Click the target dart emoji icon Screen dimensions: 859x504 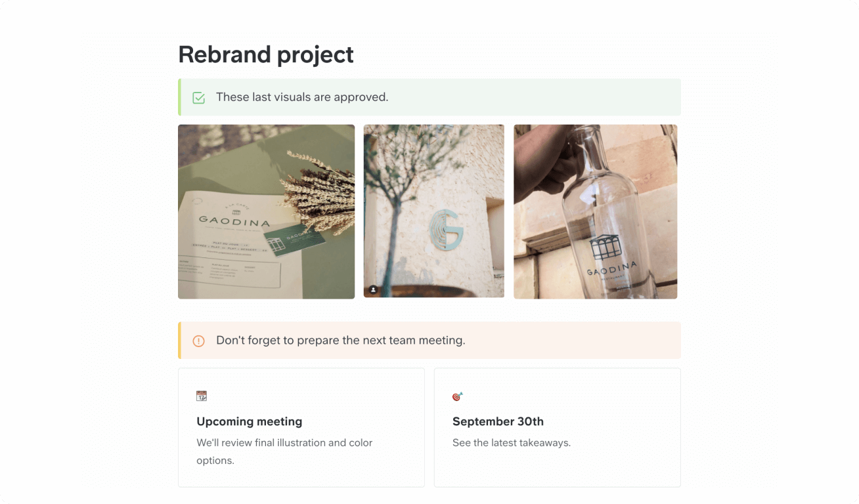tap(458, 396)
